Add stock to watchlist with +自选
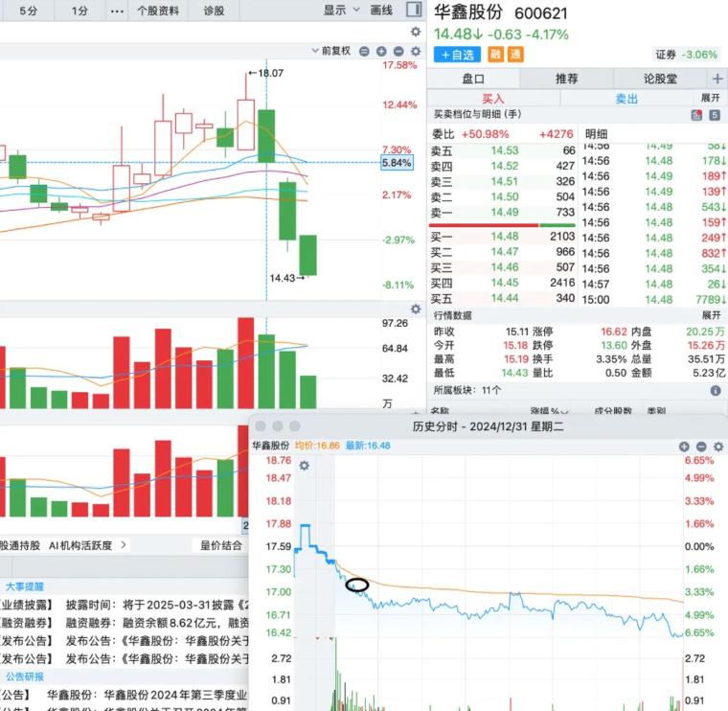728x711 pixels. click(x=457, y=55)
